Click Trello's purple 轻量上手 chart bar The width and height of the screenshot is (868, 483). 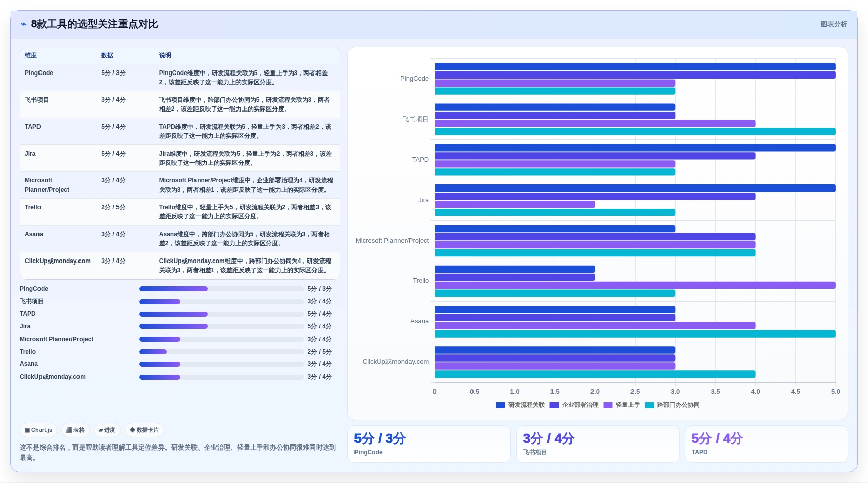tap(635, 285)
